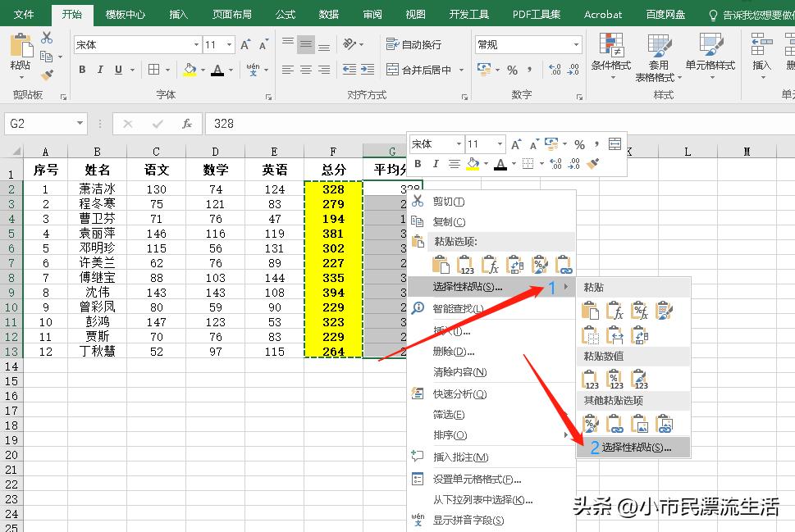The image size is (795, 532).
Task: Toggle bold formatting on the mini toolbar
Action: point(418,163)
